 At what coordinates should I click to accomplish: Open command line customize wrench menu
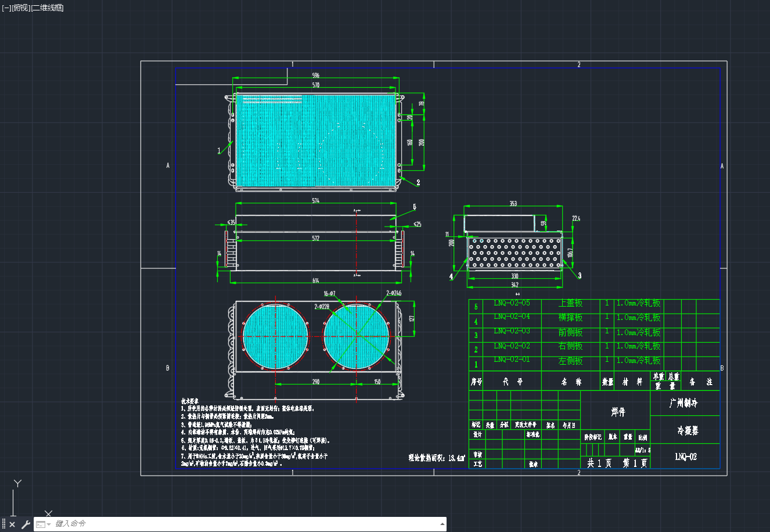26,524
